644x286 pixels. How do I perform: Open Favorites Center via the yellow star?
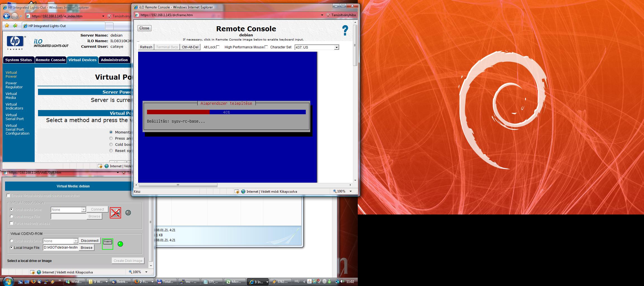[x=7, y=26]
